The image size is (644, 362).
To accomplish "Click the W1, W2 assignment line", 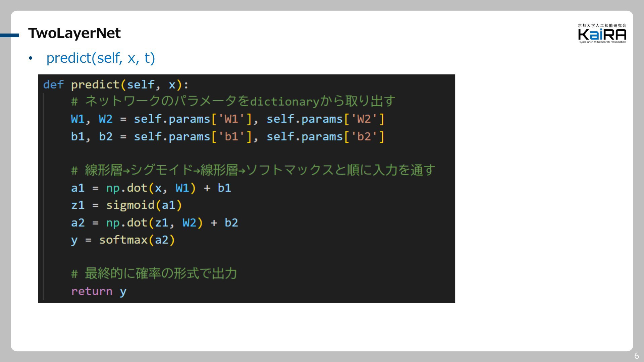I will click(227, 119).
